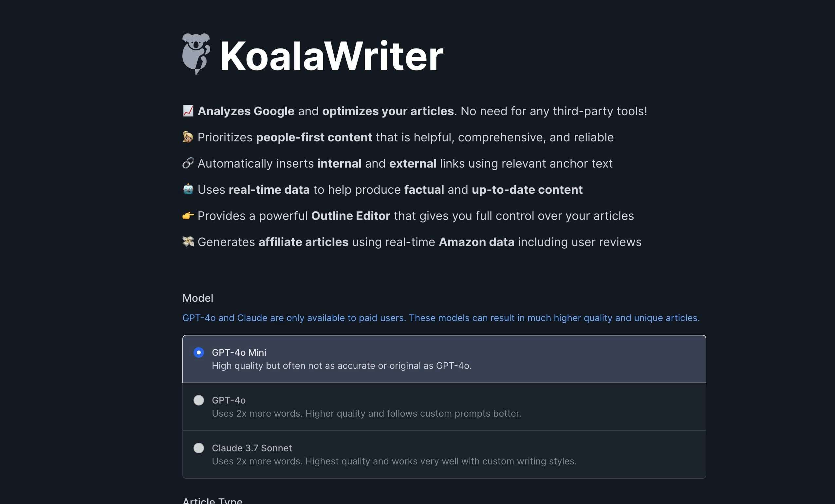Select the GPT-4o Mini radio button
Viewport: 835px width, 504px height.
198,352
